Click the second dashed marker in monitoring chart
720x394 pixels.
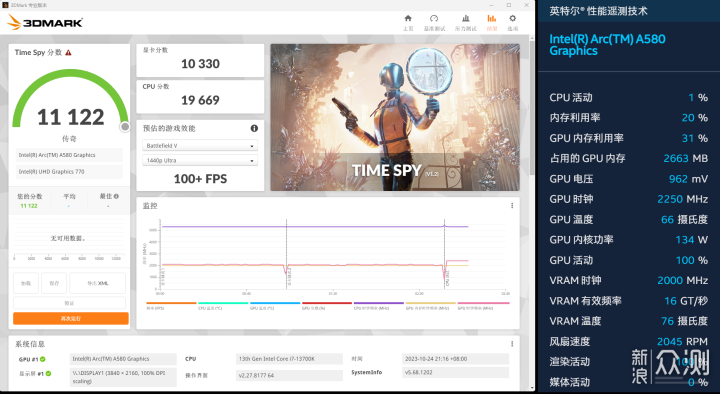click(444, 253)
